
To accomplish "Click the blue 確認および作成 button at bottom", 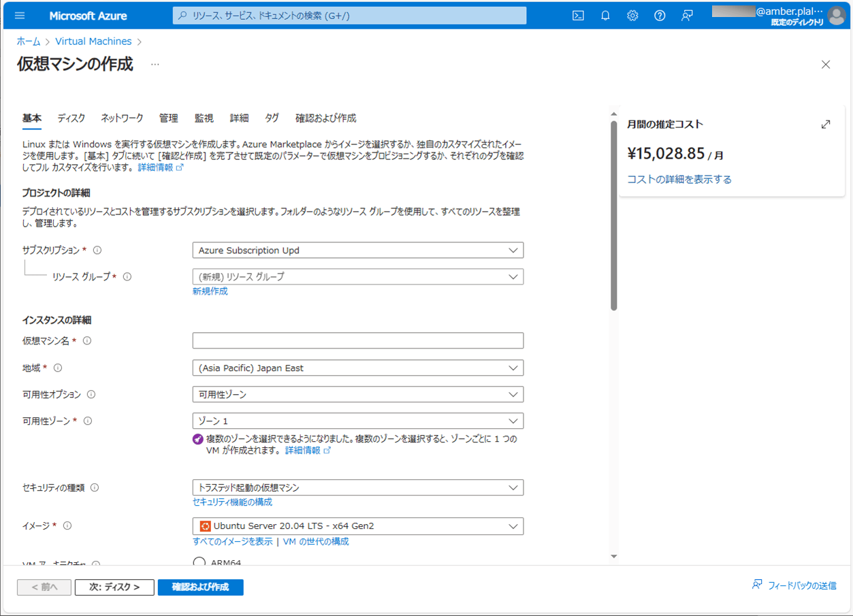I will point(201,587).
